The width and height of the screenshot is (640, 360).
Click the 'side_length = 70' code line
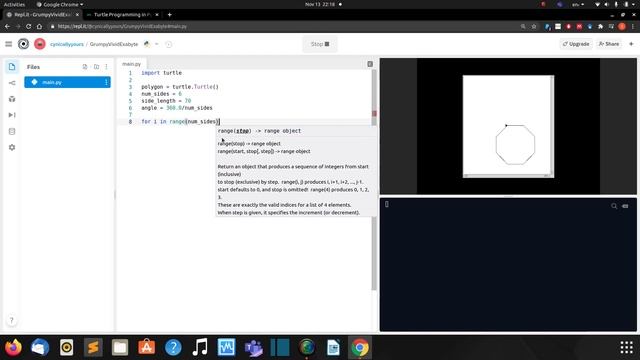pyautogui.click(x=166, y=101)
